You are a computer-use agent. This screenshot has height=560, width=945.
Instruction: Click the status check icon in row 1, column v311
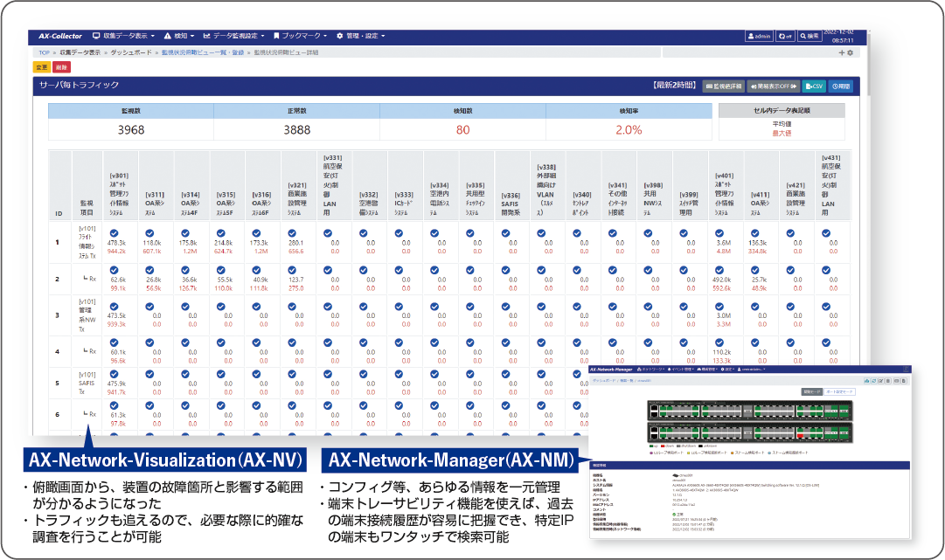tap(149, 233)
